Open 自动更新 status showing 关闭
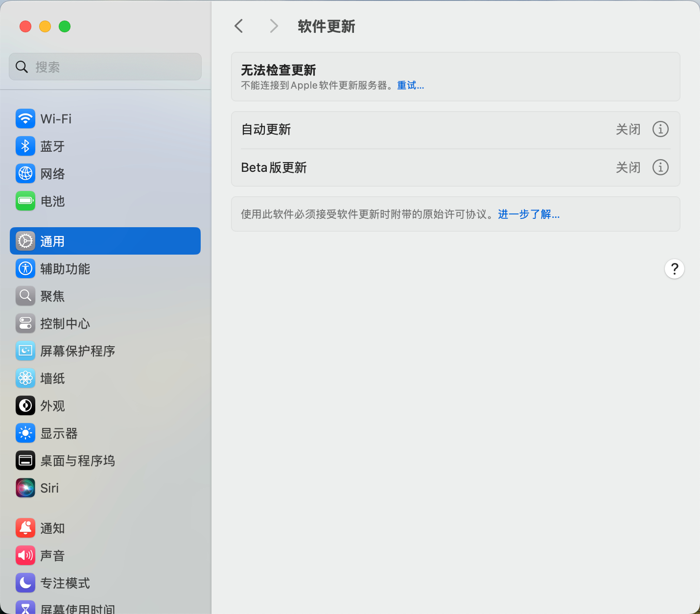This screenshot has width=700, height=614. pos(628,129)
